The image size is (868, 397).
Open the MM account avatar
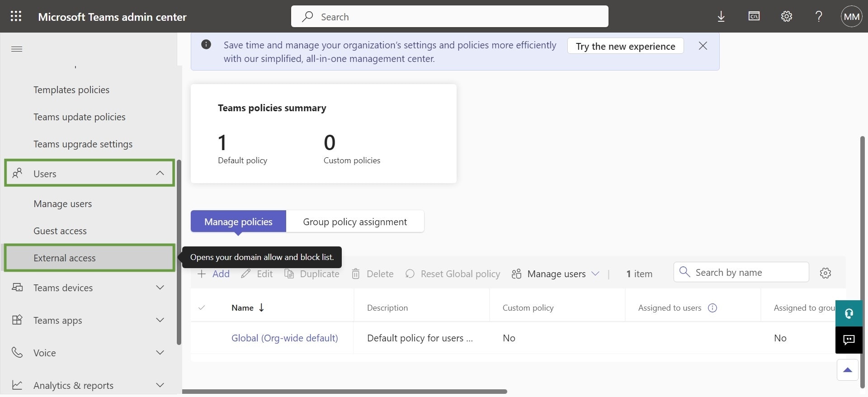(851, 17)
